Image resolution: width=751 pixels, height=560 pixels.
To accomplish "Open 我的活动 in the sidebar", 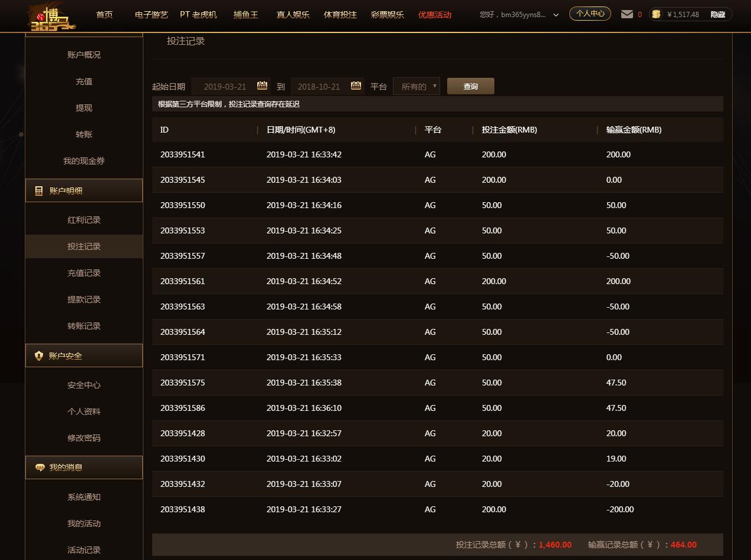I will (84, 523).
